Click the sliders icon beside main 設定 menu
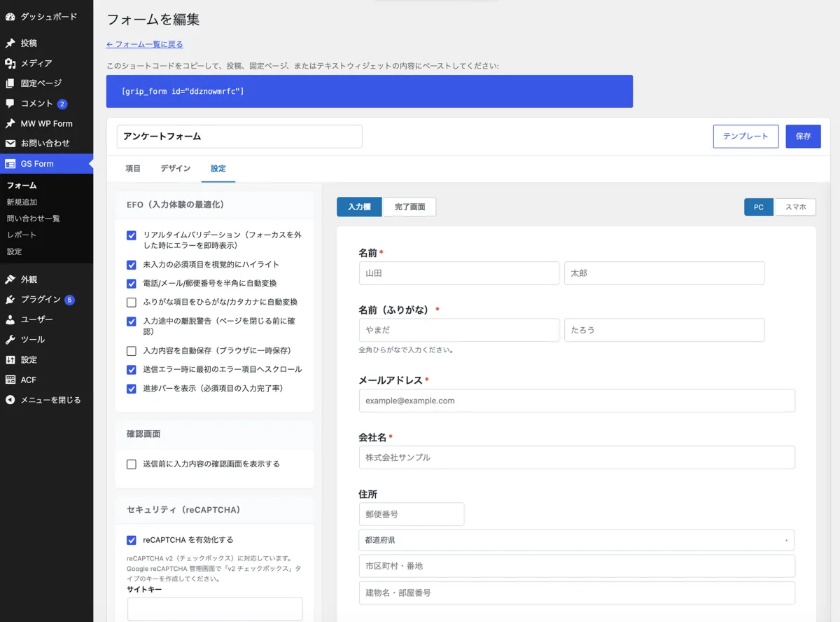The image size is (840, 622). 10,359
